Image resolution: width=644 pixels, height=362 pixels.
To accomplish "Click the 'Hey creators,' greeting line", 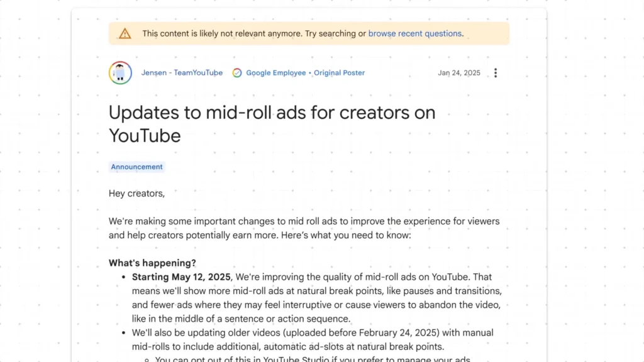I will pos(136,194).
